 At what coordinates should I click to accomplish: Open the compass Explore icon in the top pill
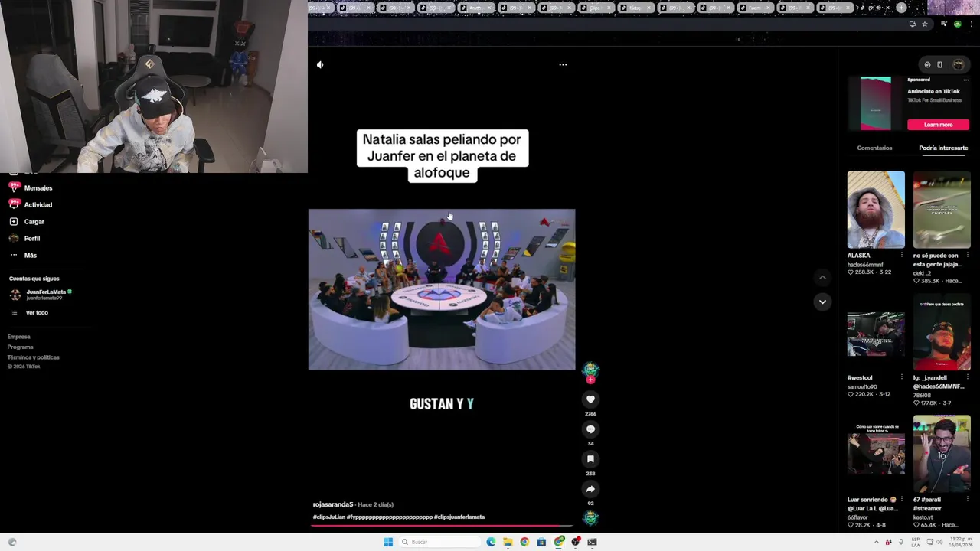pyautogui.click(x=927, y=65)
